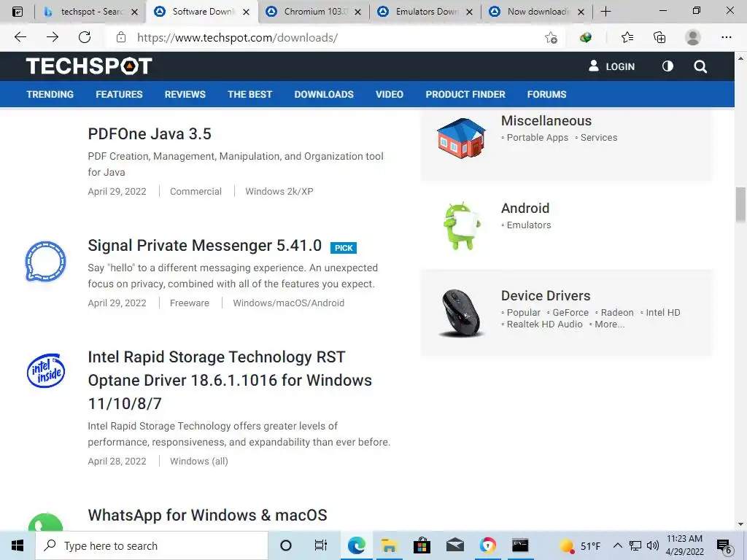Click the PICK badge next to Signal
747x560 pixels.
pos(344,248)
